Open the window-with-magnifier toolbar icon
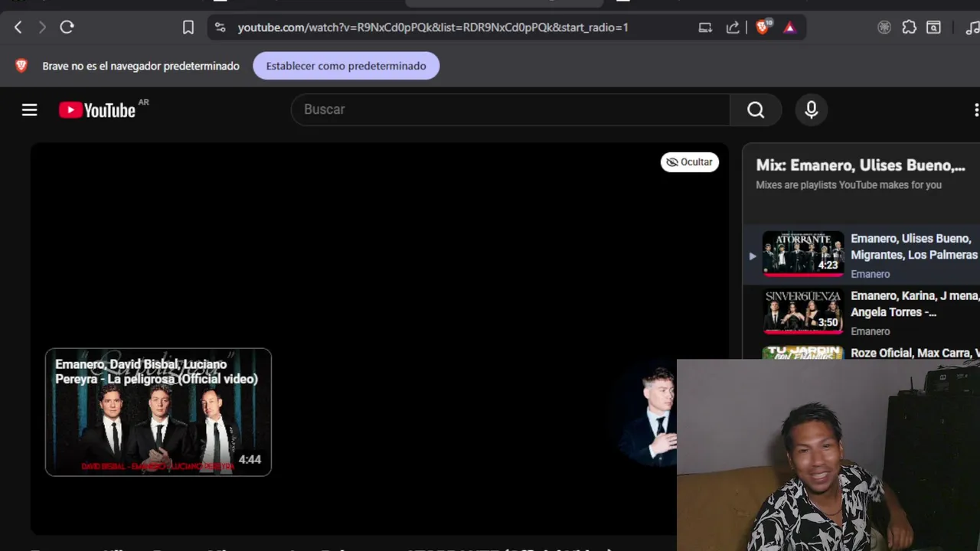The image size is (980, 551). pyautogui.click(x=933, y=28)
